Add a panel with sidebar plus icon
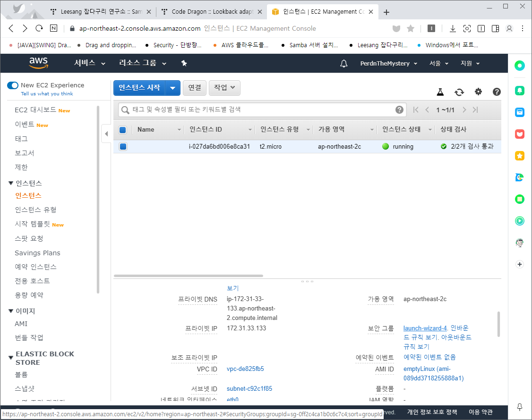Viewport: 532px width, 420px height. click(x=519, y=264)
